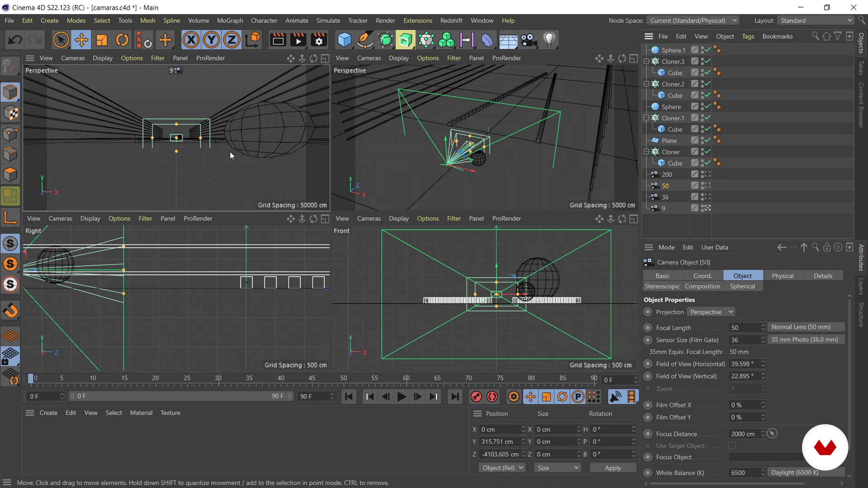Open the MoGraph menu

click(230, 21)
